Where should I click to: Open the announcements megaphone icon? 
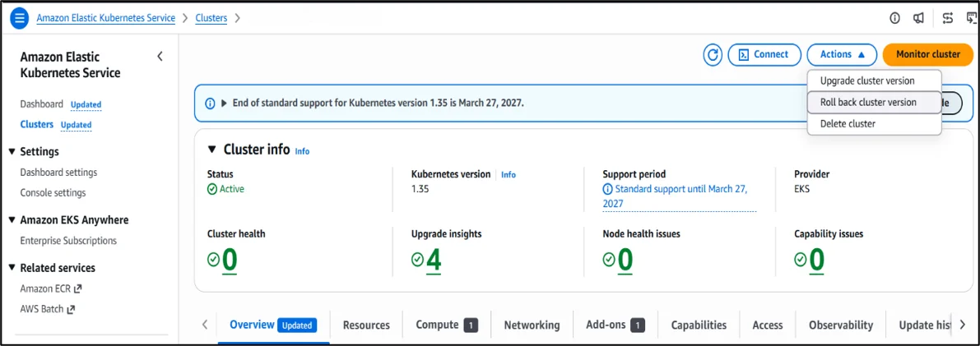918,18
